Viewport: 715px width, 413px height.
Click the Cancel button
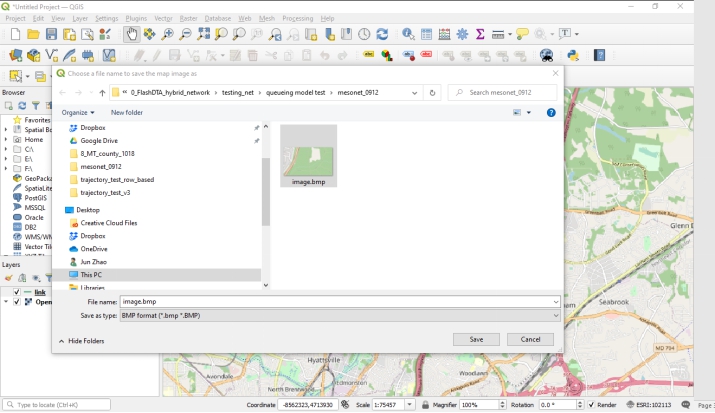(x=530, y=340)
